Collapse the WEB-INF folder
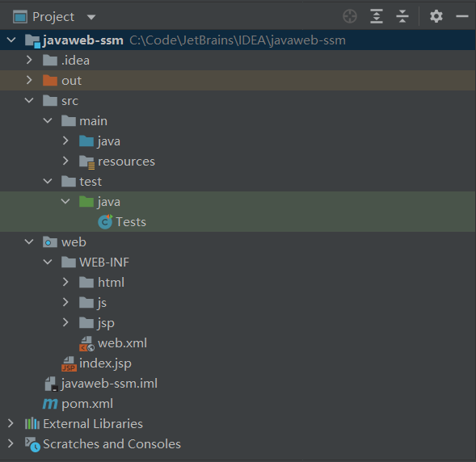476x462 pixels. [x=48, y=262]
